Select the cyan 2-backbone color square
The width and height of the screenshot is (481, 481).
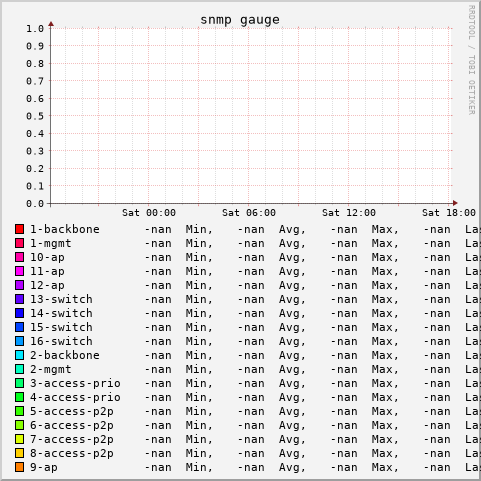click(x=19, y=355)
